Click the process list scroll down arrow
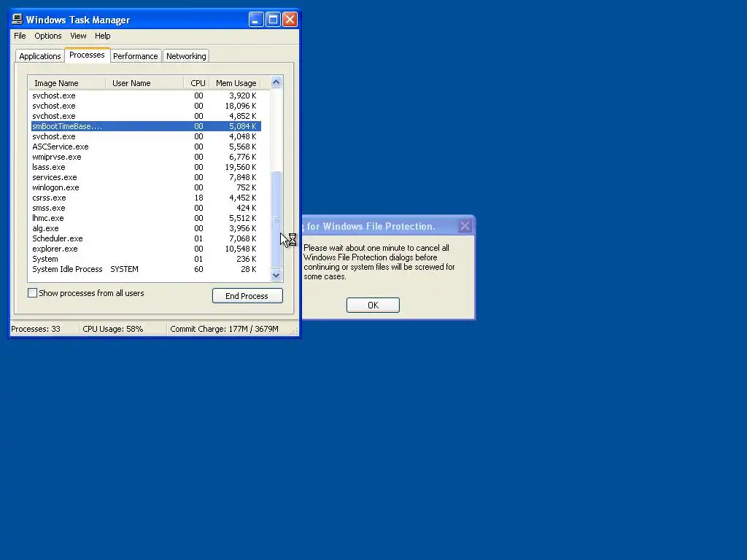747x560 pixels. pos(276,275)
